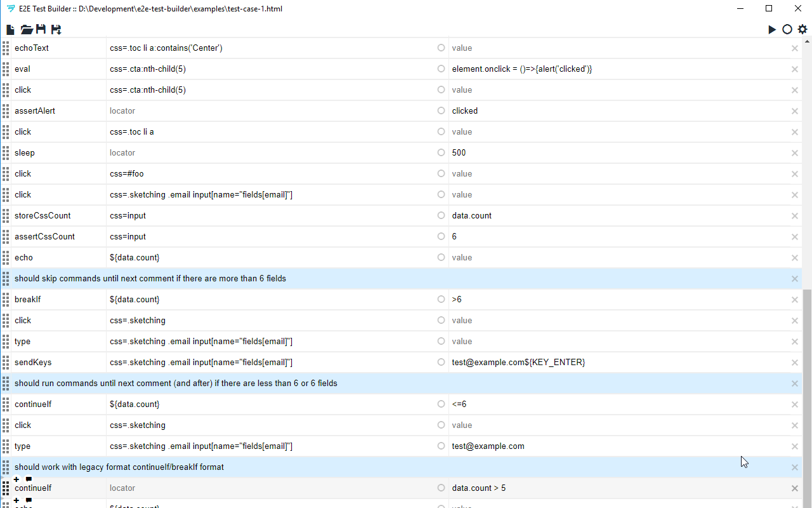
Task: Click the comment bubble icon directly below the legacy format comment
Action: pos(29,479)
